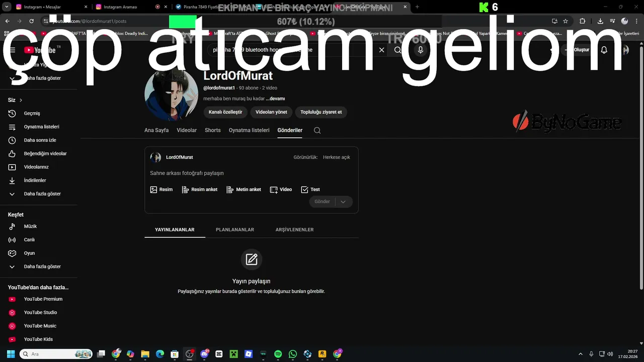
Task: Expand channel description with devamı
Action: (275, 99)
